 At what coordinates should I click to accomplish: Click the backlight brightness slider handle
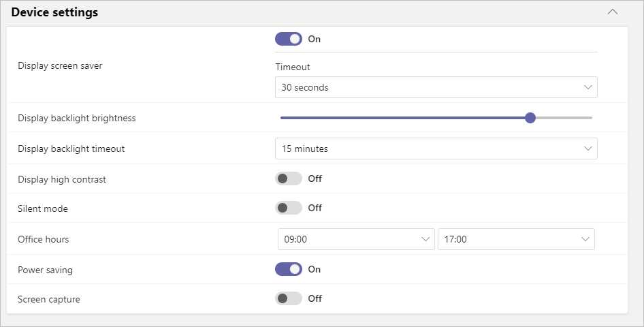coord(530,118)
